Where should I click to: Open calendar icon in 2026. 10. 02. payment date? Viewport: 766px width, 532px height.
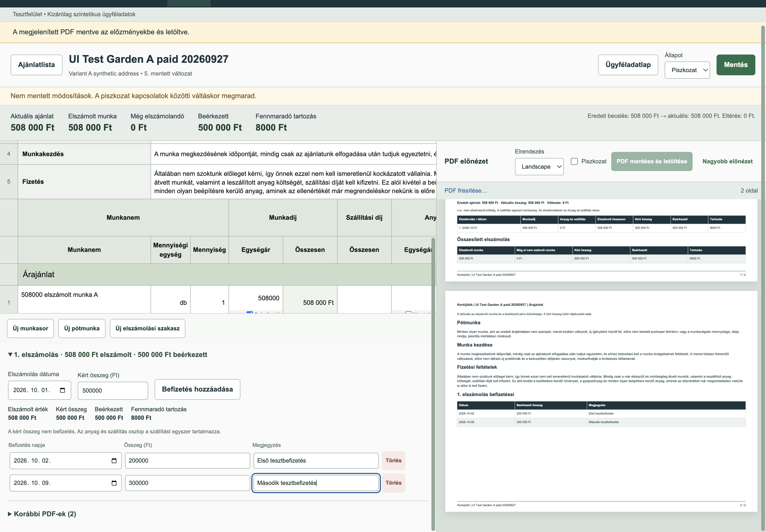[x=114, y=460]
